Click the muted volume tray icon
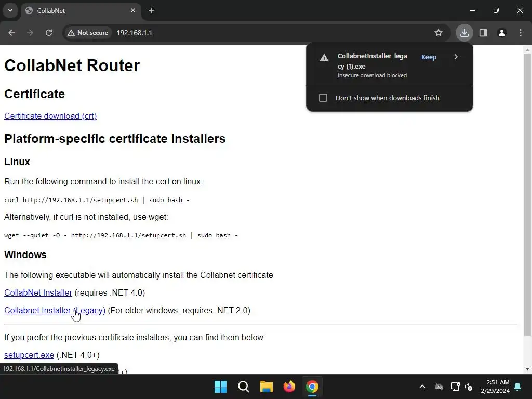Viewport: 532px width, 399px height. [469, 387]
